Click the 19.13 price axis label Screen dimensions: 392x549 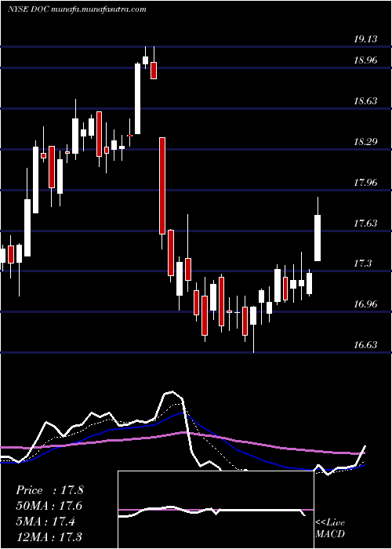coord(365,39)
